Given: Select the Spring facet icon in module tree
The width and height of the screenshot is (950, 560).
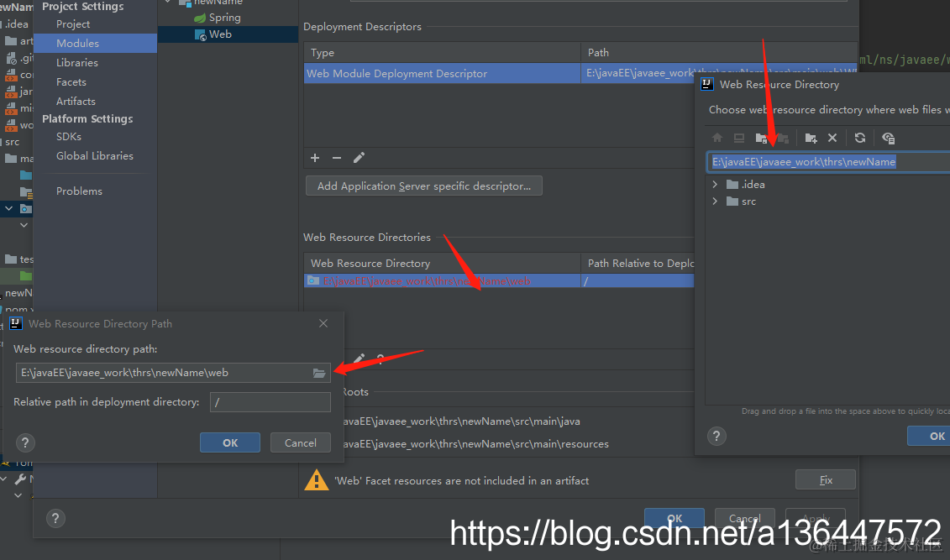Looking at the screenshot, I should [200, 18].
